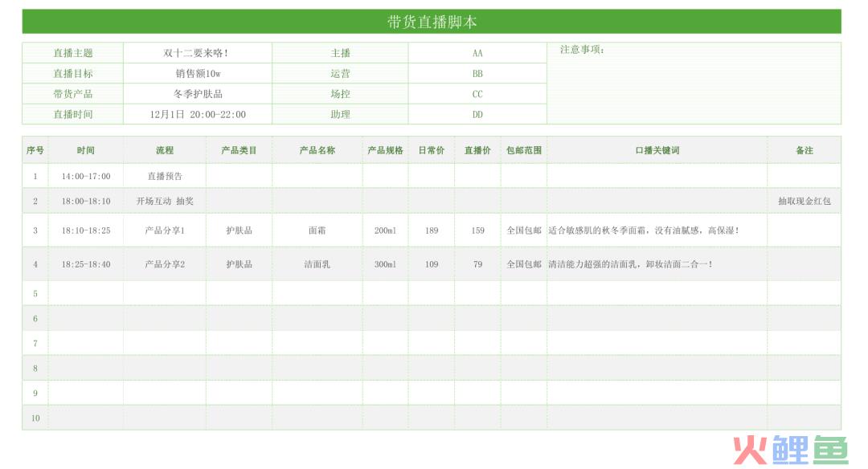868x469 pixels.
Task: Click the 抽取现金红包 remark cell
Action: pos(805,201)
